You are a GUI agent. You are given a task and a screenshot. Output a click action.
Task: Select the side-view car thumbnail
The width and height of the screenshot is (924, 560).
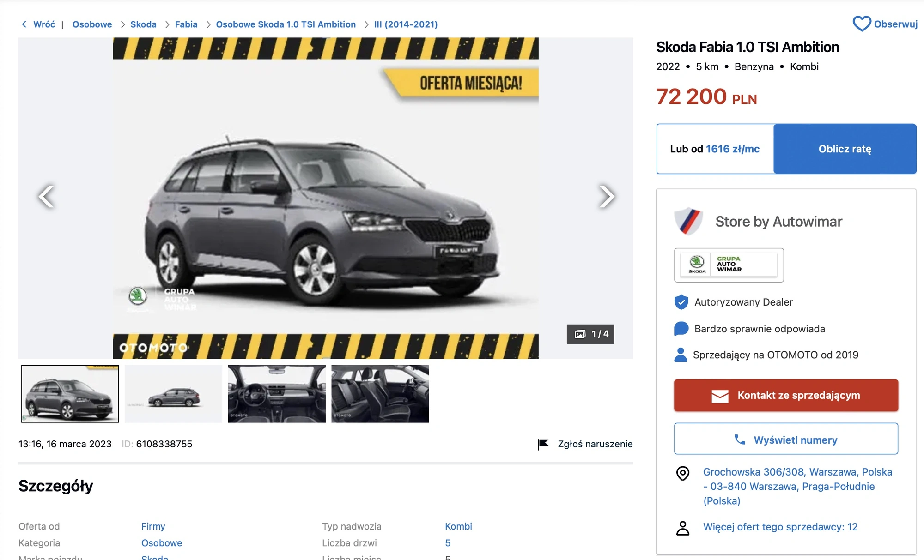(173, 394)
